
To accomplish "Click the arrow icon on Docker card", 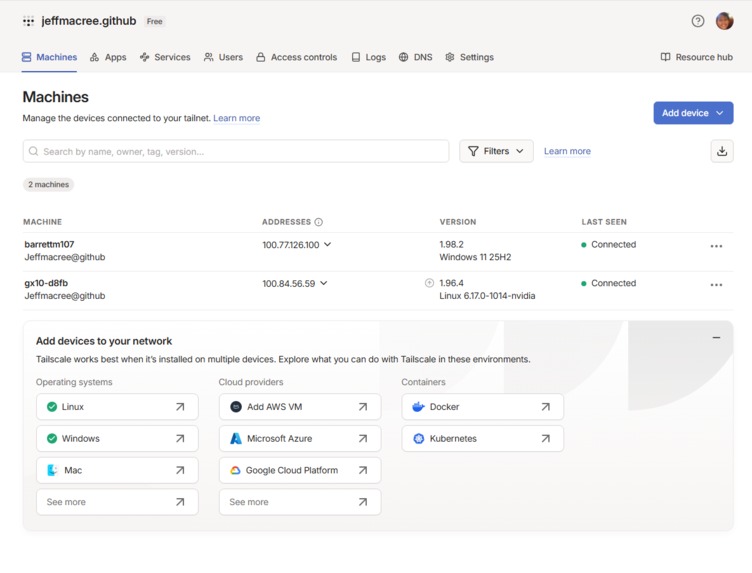I will pyautogui.click(x=545, y=407).
